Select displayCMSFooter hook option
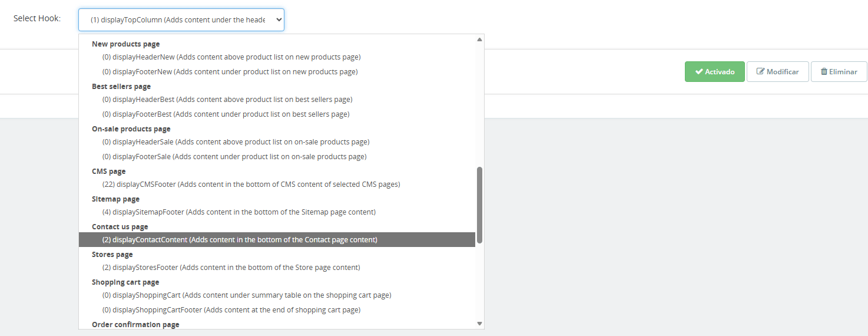 pos(251,185)
